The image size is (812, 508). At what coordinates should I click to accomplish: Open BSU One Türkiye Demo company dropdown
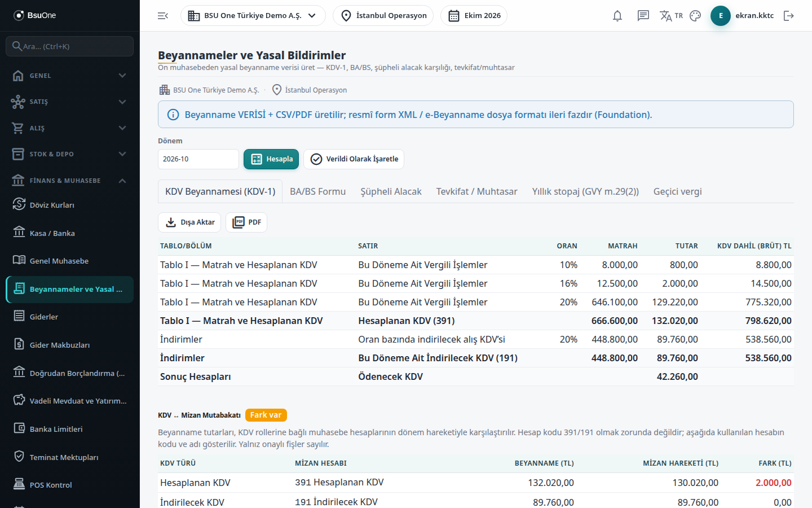tap(253, 16)
